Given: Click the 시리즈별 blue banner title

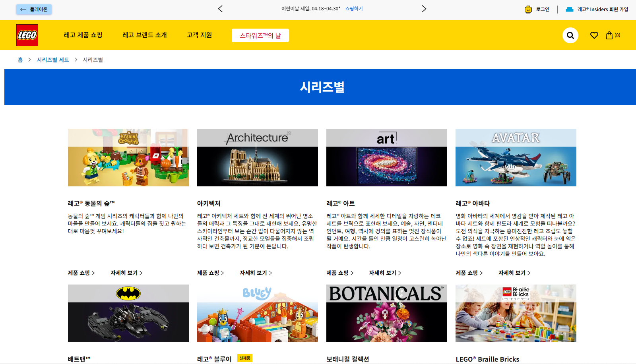Looking at the screenshot, I should click(322, 87).
